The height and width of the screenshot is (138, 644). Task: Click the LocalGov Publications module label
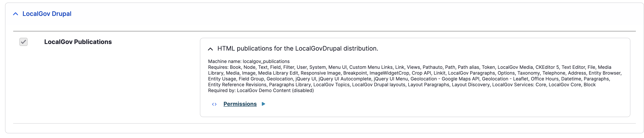tap(78, 42)
